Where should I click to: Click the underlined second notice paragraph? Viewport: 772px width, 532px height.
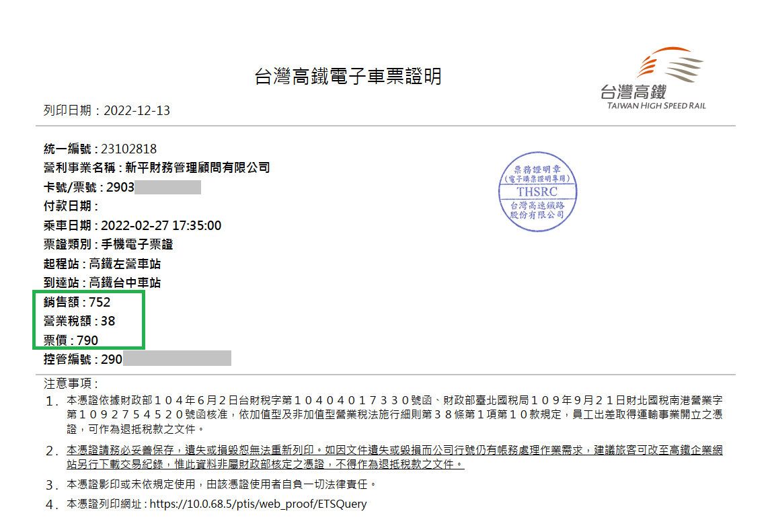395,457
